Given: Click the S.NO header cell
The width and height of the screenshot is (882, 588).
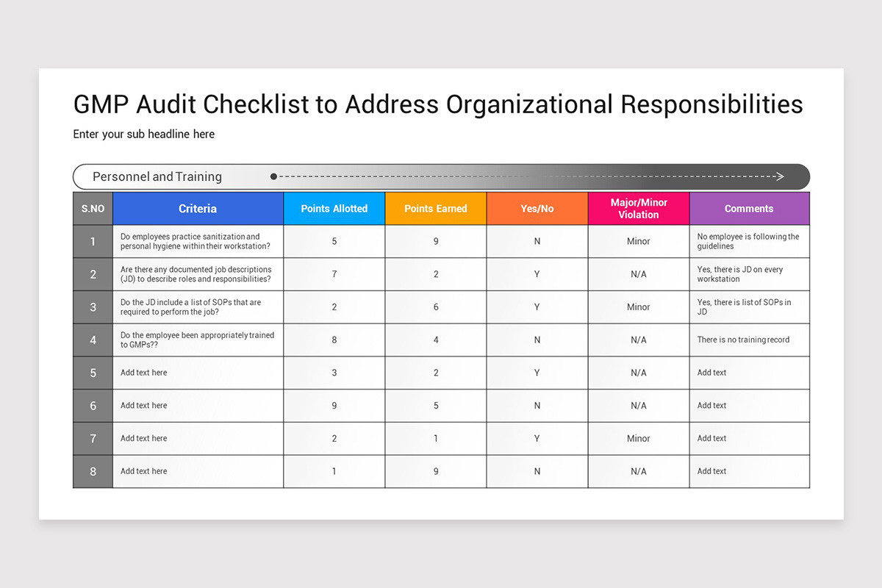Looking at the screenshot, I should [x=93, y=209].
